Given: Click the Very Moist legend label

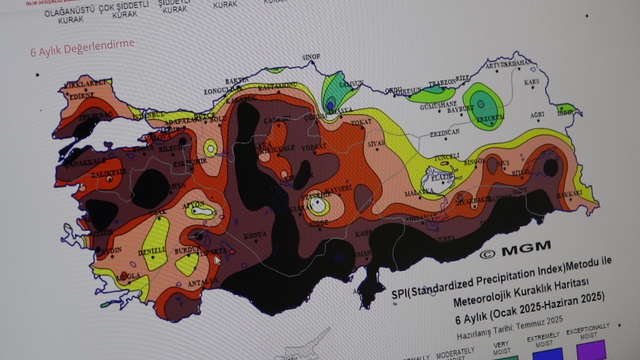Looking at the screenshot, I should coord(501,348).
